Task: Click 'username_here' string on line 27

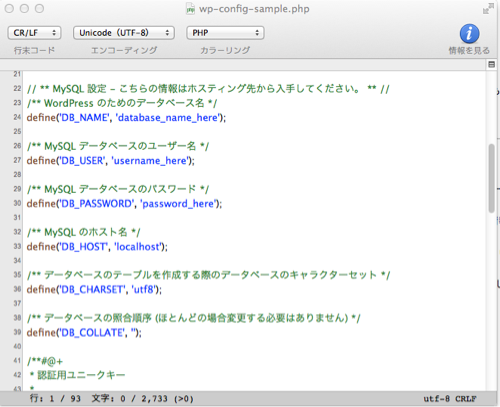Action: click(150, 161)
